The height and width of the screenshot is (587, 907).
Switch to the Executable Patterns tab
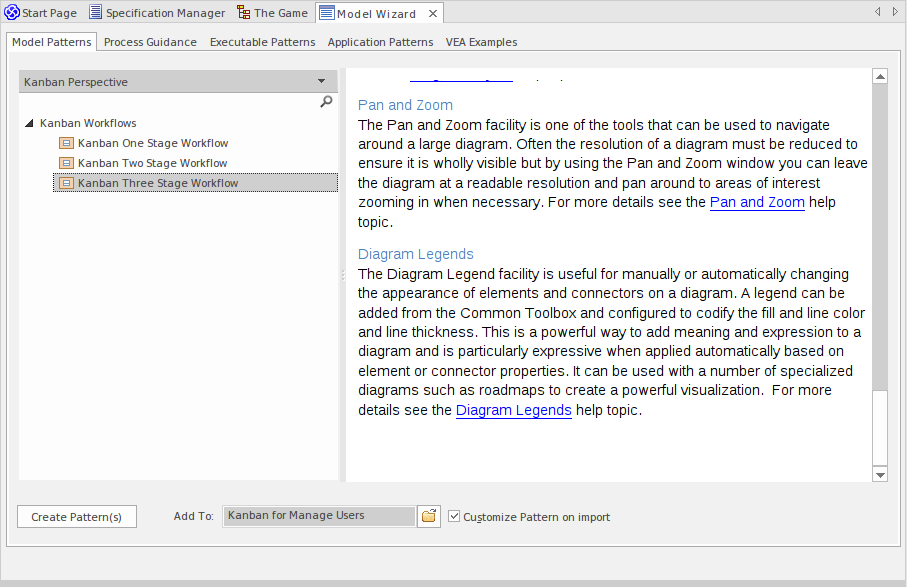[x=262, y=42]
